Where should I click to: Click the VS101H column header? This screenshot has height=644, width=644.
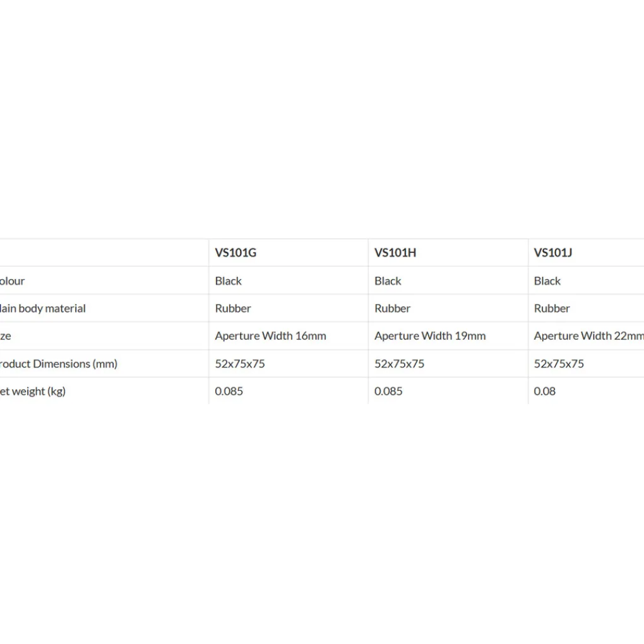click(395, 253)
